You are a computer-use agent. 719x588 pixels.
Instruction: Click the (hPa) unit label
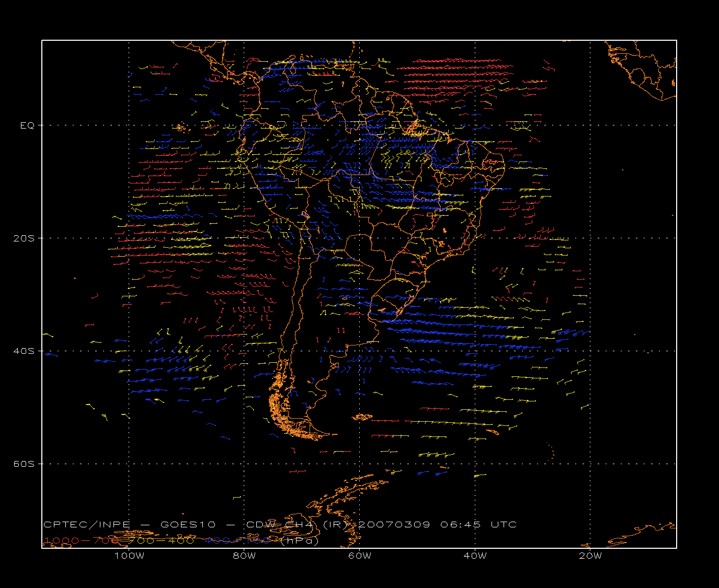coord(299,540)
